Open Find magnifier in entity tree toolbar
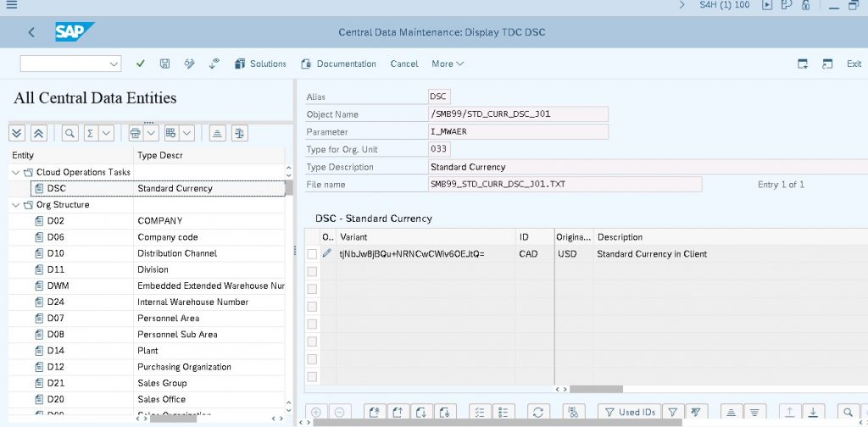The image size is (868, 427). [70, 133]
